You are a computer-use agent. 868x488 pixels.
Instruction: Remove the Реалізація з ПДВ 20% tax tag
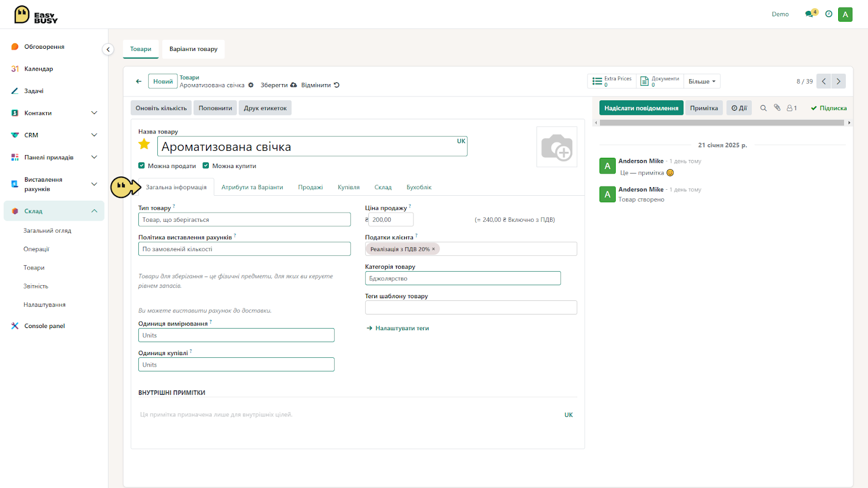click(x=433, y=249)
